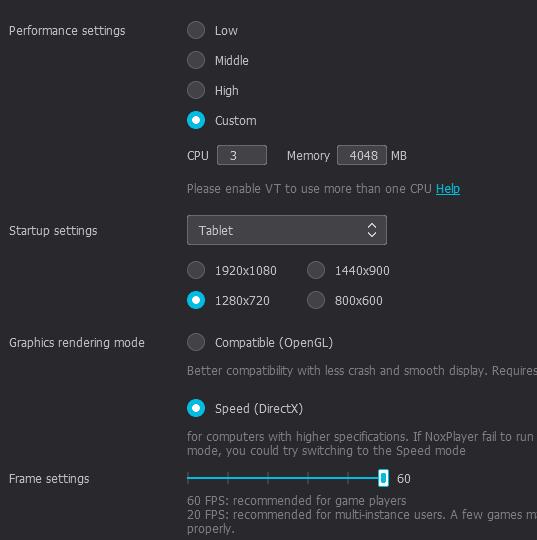Click the Custom label text

[x=236, y=121]
